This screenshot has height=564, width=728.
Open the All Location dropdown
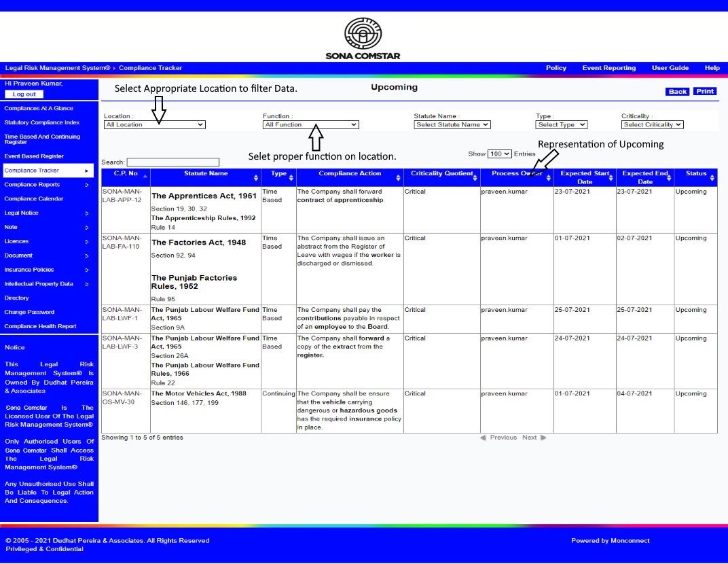[154, 125]
